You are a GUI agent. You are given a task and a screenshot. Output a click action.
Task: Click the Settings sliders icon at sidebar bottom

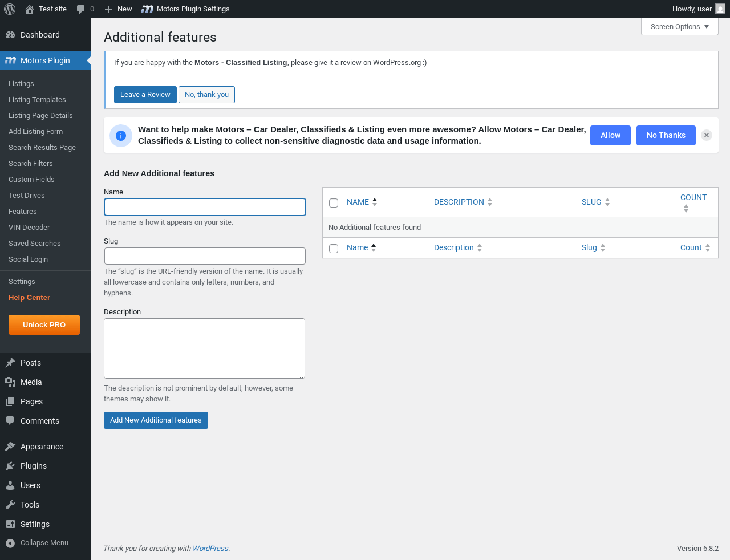(x=10, y=524)
